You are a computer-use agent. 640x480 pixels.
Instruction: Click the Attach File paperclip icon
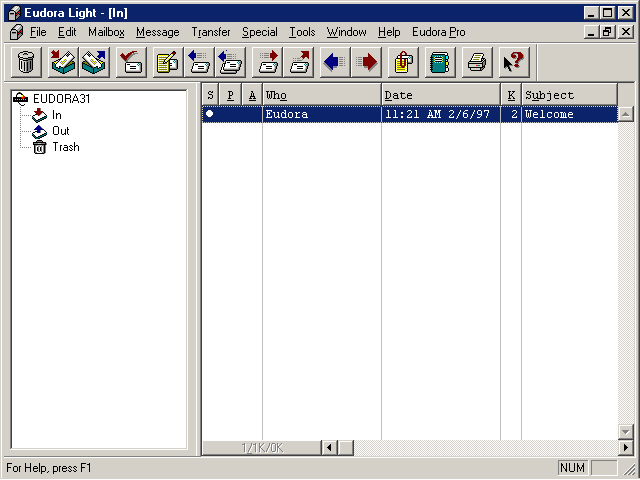pos(403,62)
